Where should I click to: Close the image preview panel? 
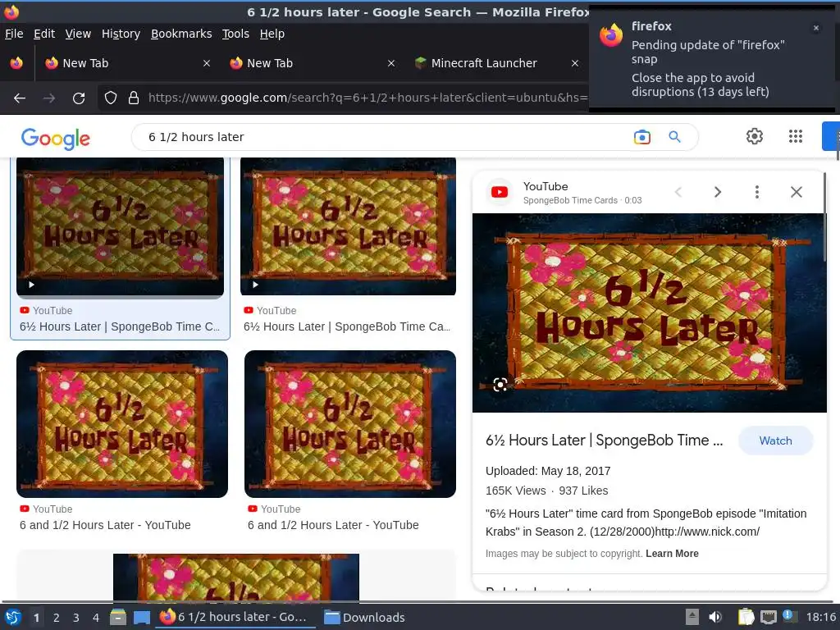(796, 192)
